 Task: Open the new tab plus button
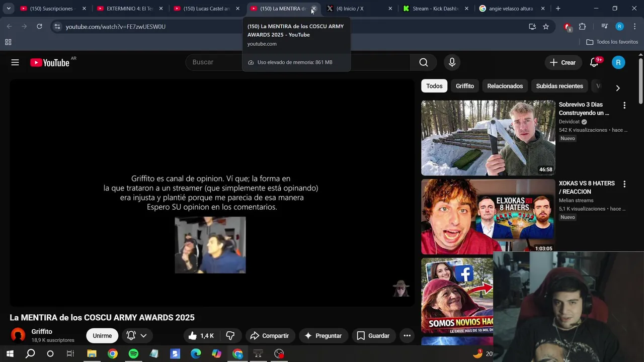coord(558,9)
